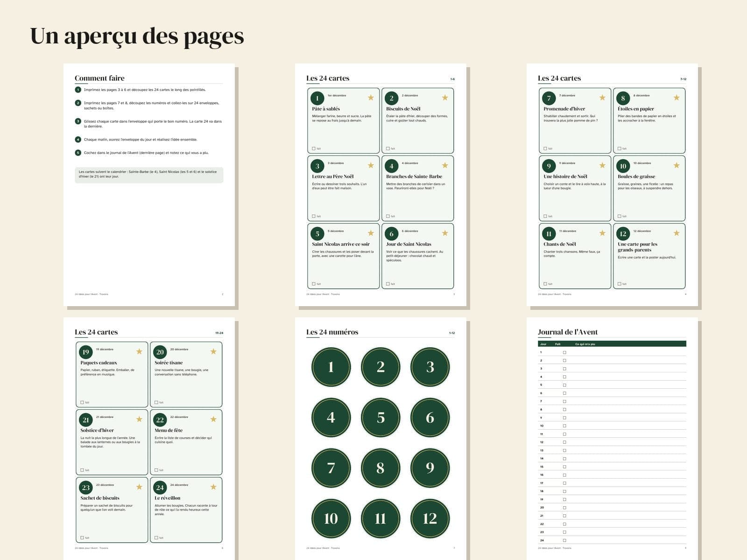The width and height of the screenshot is (747, 560).
Task: Click the star on the Le réveillon card
Action: coord(213,487)
